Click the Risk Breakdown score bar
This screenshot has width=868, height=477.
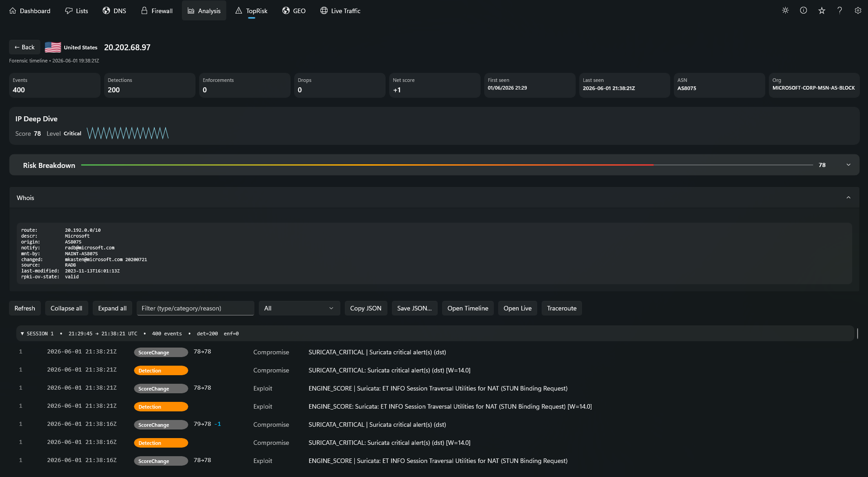pos(447,165)
